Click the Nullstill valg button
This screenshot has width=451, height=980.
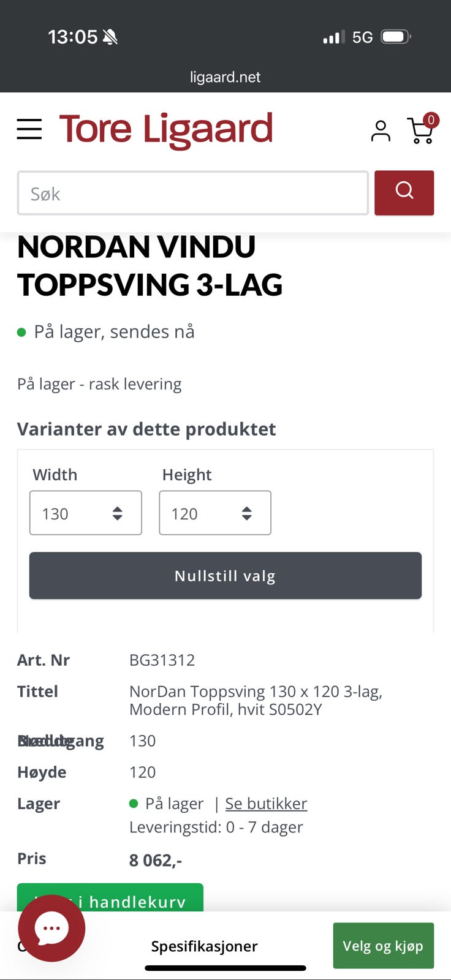[225, 576]
